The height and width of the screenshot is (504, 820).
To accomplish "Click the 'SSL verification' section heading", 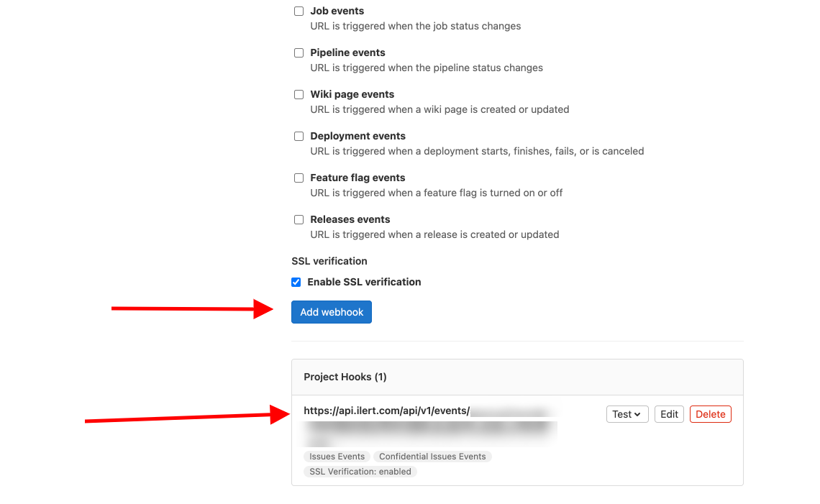I will [329, 261].
